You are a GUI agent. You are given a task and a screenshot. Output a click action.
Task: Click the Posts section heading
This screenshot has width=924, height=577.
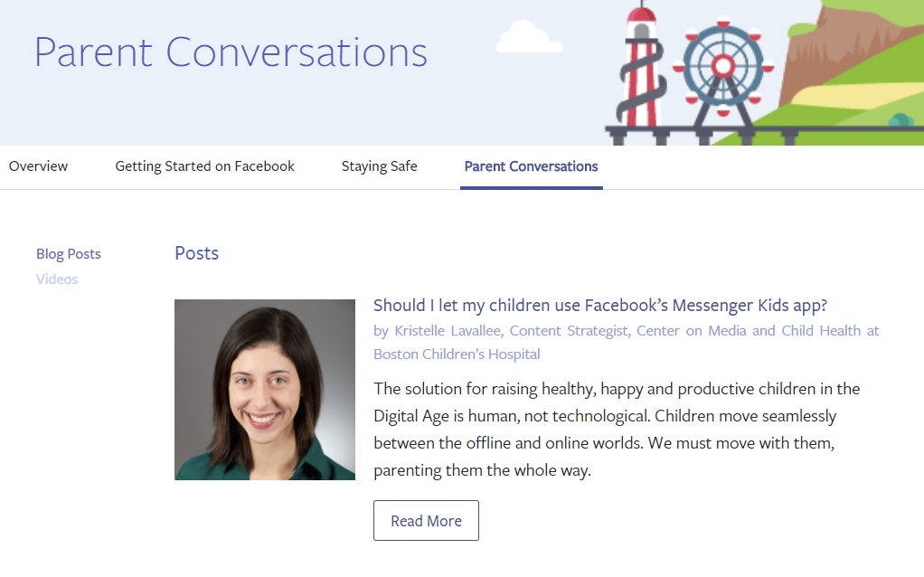[x=197, y=253]
